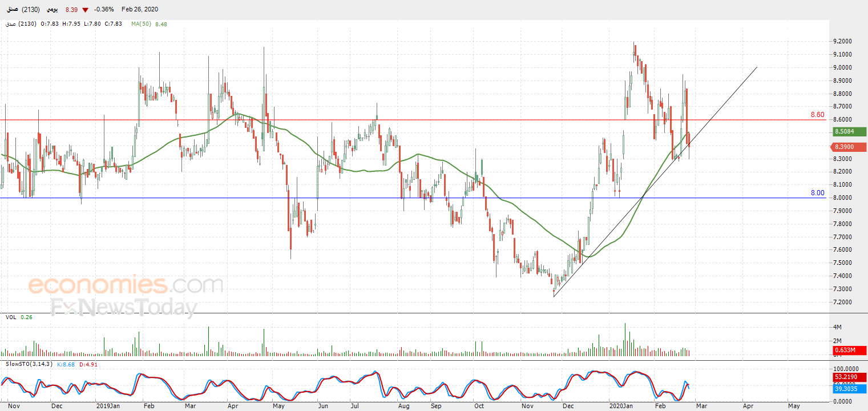Click the L:7.80 low value

click(92, 24)
